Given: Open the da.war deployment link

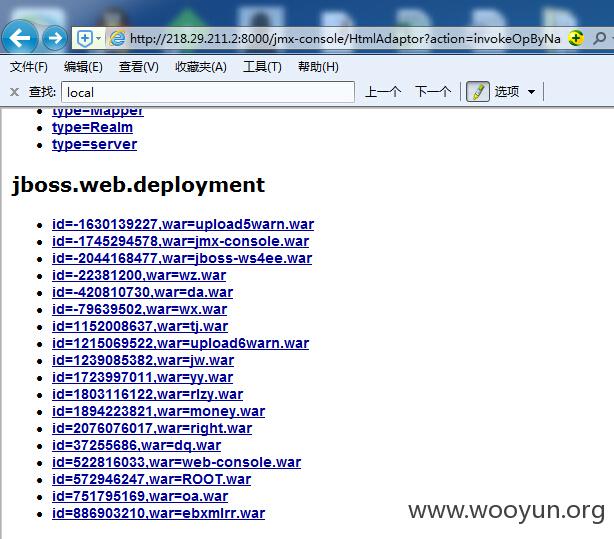Looking at the screenshot, I should [143, 293].
